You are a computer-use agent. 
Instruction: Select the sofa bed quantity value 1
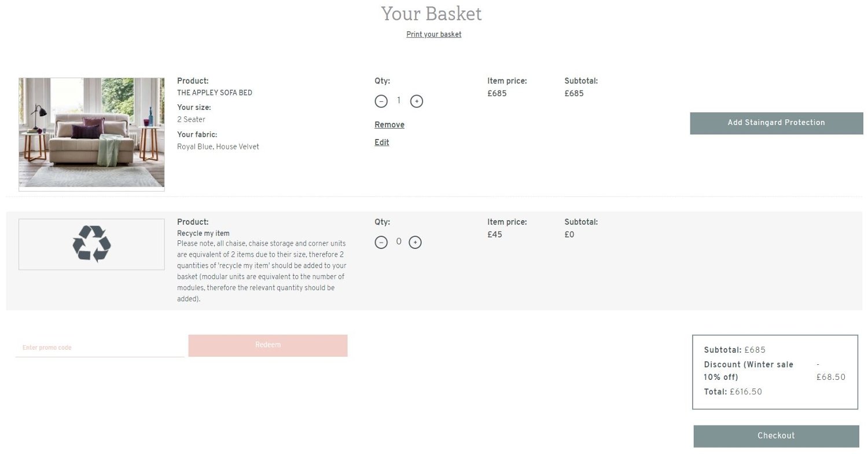pos(399,101)
